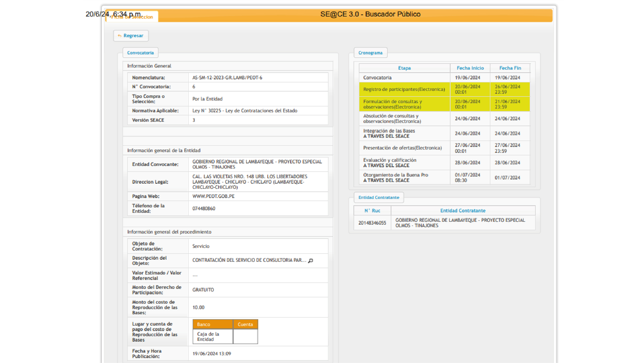Viewport: 644px width, 363px height.
Task: Click the Ley N° 30225 normative text
Action: 245,111
